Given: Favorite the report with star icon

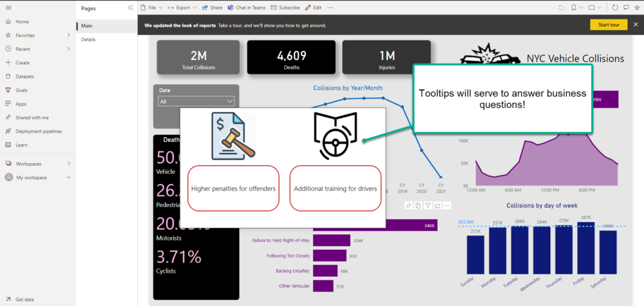Looking at the screenshot, I should click(x=636, y=8).
